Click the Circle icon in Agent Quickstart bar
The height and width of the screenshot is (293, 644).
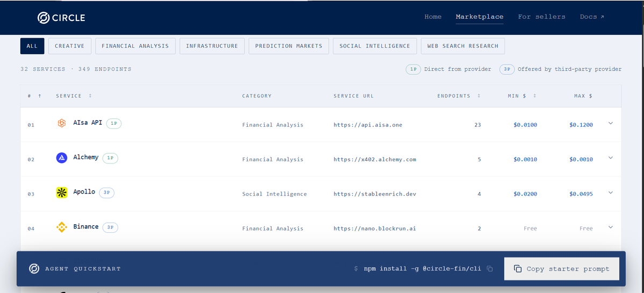click(x=34, y=269)
